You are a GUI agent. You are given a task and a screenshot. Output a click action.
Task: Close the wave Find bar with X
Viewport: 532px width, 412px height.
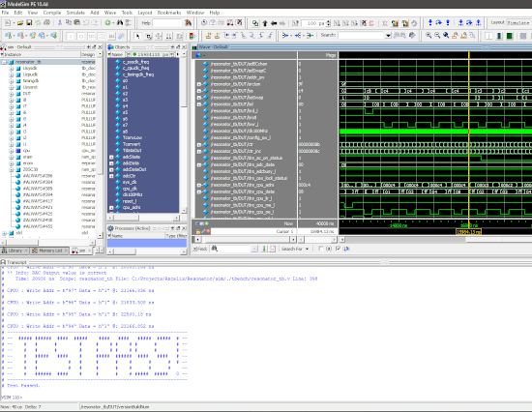[194, 249]
